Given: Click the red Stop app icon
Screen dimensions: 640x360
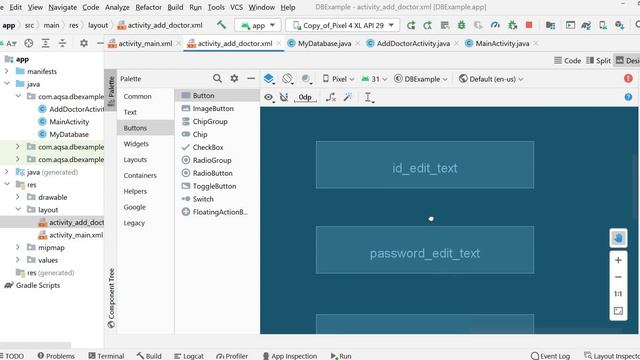Looking at the screenshot, I should (529, 25).
